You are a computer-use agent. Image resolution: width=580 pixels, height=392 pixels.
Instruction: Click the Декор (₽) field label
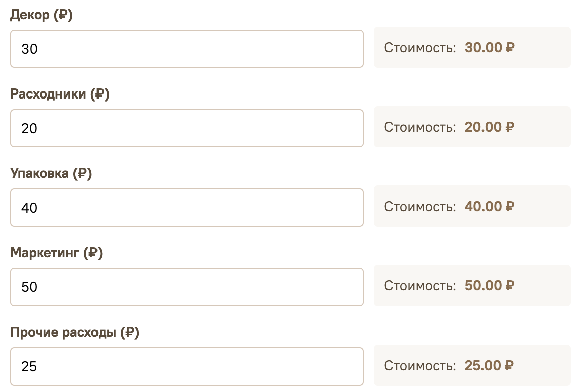(x=41, y=15)
